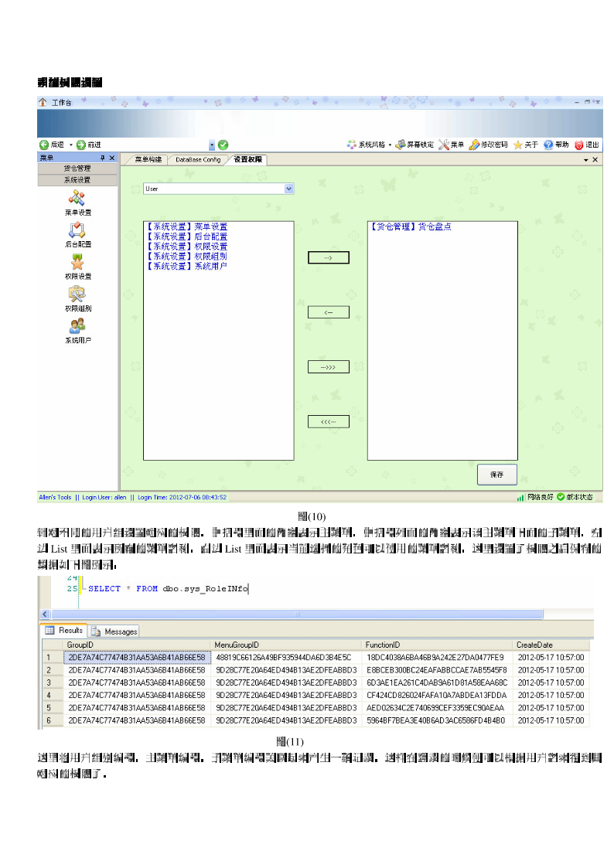Select 【系统设置】系統用户 in left list
The width and height of the screenshot is (614, 868).
click(x=186, y=266)
